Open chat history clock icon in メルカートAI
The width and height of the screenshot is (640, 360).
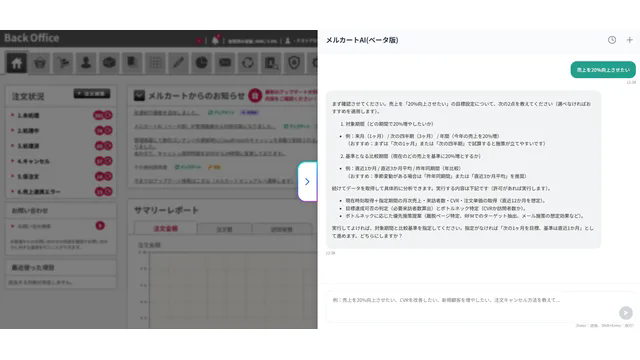coord(612,40)
